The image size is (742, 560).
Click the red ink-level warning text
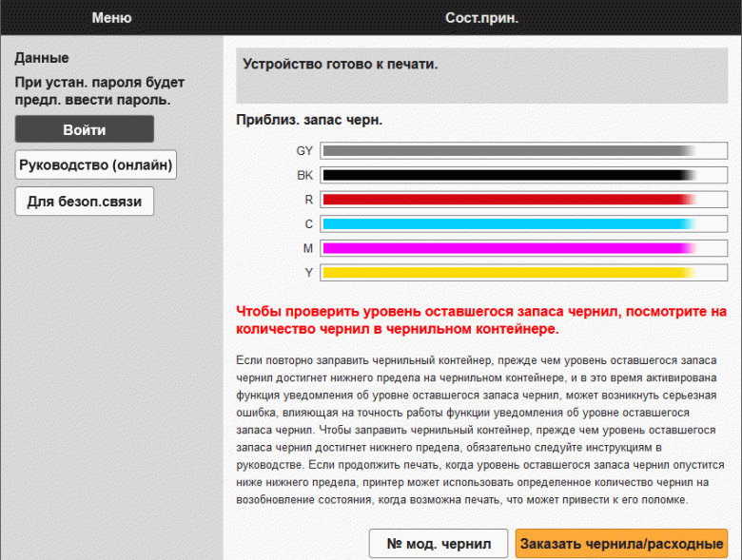pos(481,320)
